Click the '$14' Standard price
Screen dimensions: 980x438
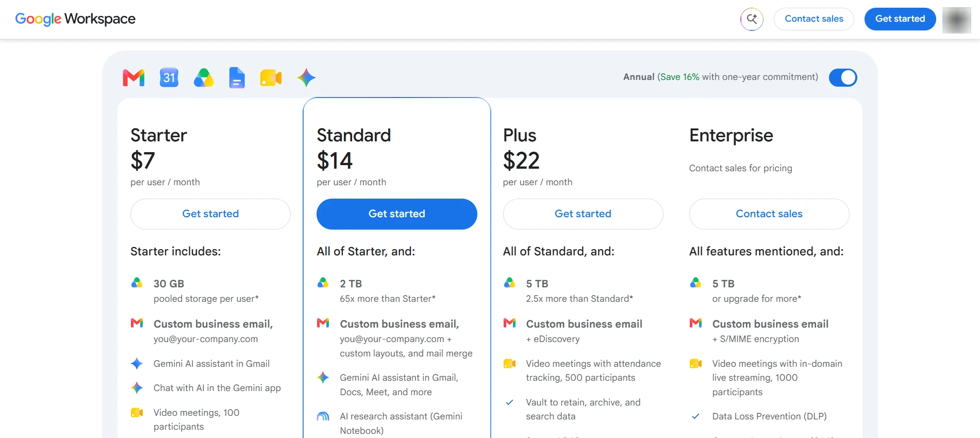335,160
